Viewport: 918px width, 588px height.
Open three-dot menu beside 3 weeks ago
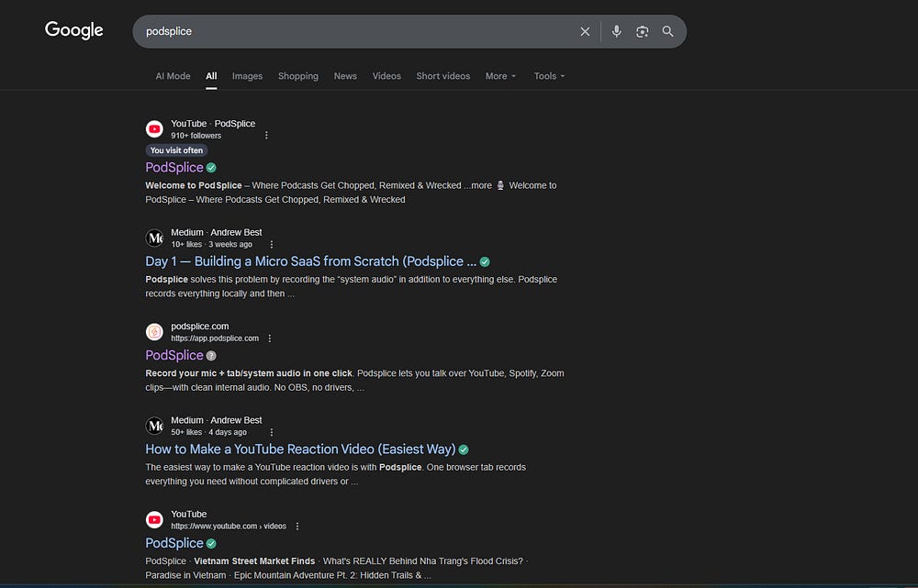coord(271,245)
